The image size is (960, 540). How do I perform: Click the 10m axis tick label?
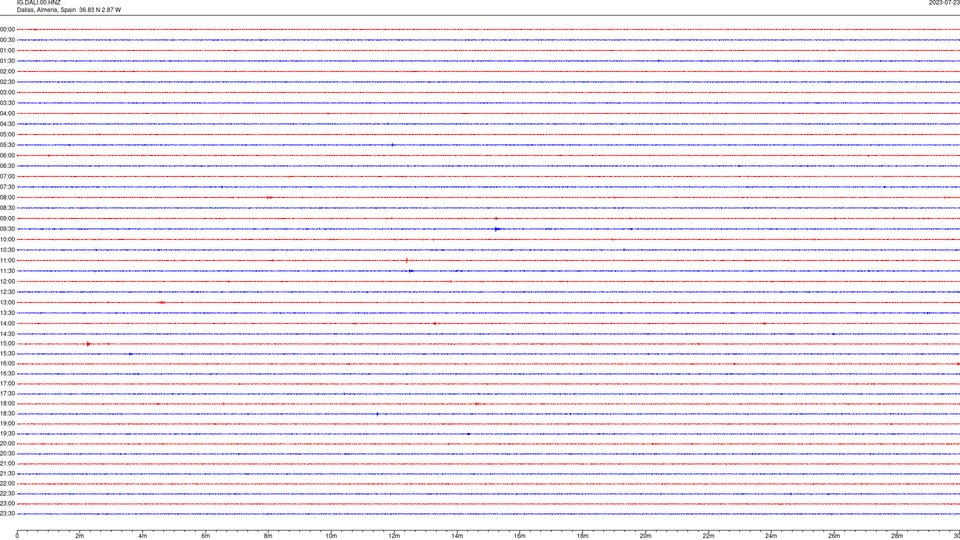331,536
